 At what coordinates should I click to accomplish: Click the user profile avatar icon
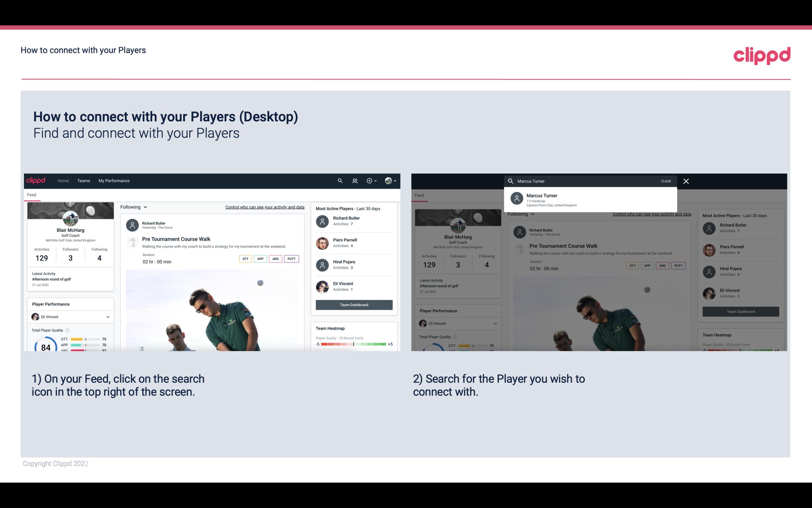389,181
